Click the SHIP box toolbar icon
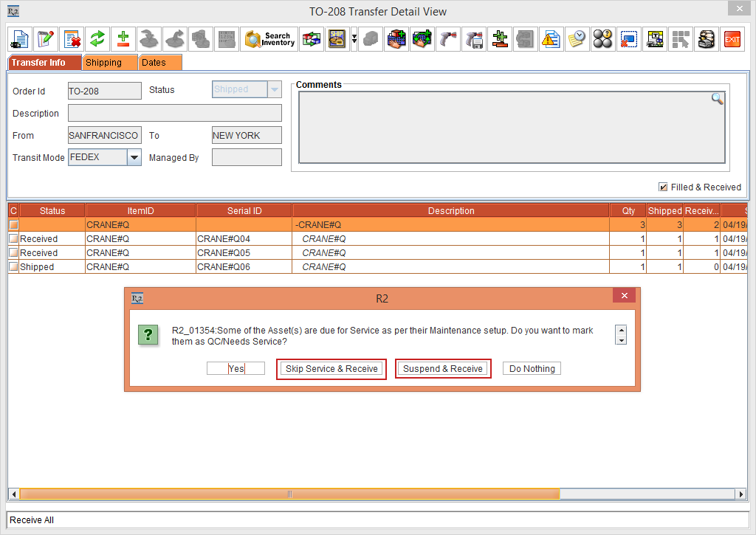This screenshot has height=535, width=756. pyautogui.click(x=337, y=39)
